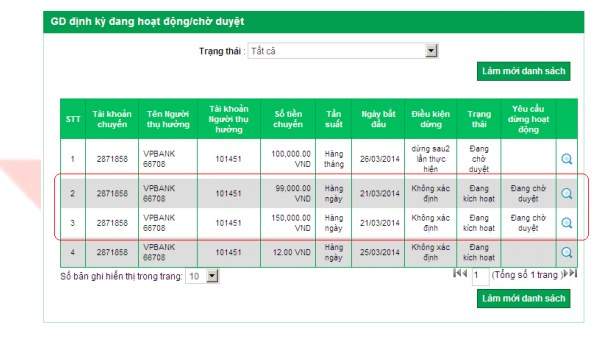Click Yêu cầu dừng hoạt động header
This screenshot has width=605, height=363.
coord(528,119)
